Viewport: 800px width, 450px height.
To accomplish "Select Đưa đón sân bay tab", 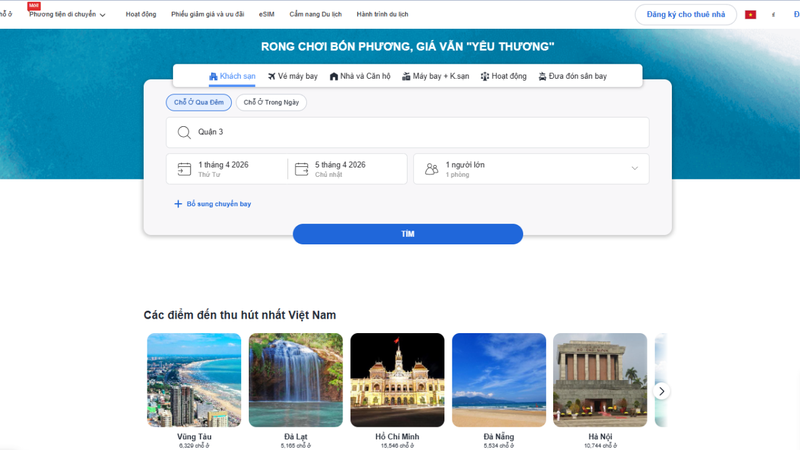I will click(x=572, y=76).
